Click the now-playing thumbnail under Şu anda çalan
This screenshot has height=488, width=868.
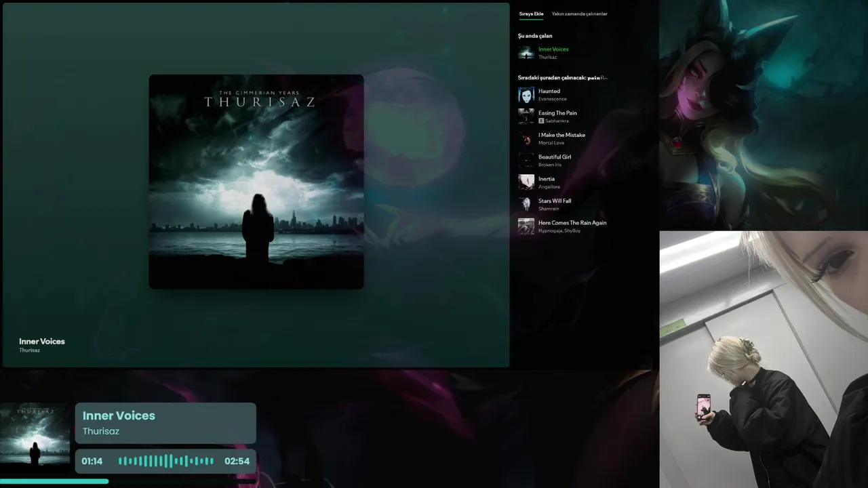click(526, 53)
